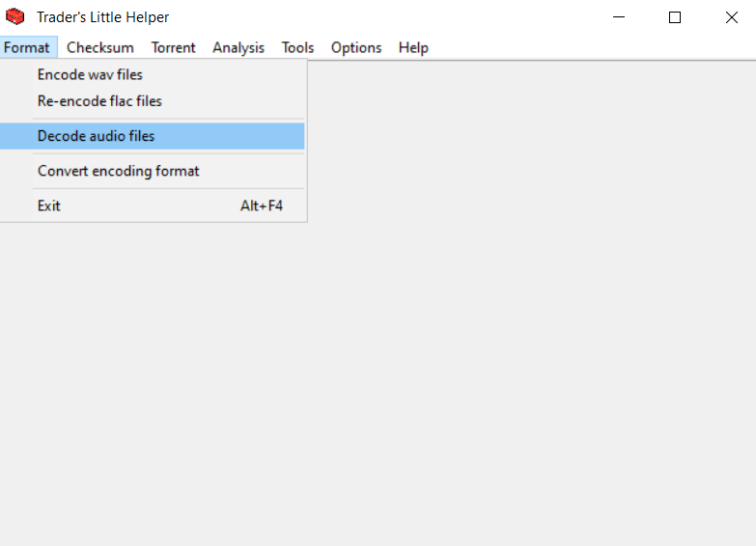Expand the Torrent menu
This screenshot has height=546, width=756.
coord(173,47)
